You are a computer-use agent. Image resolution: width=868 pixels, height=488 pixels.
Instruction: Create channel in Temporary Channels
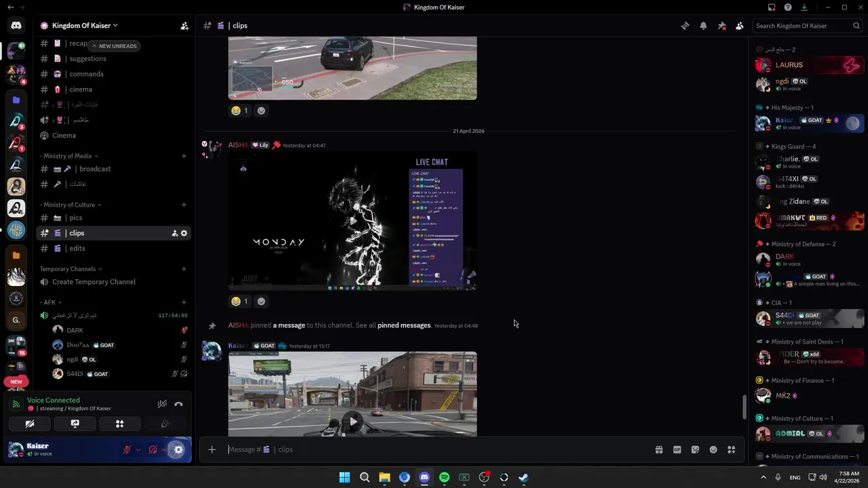tap(184, 269)
